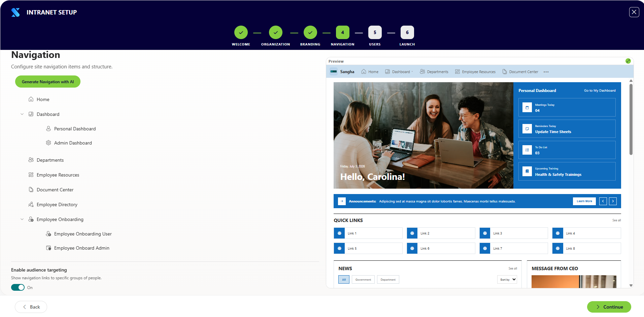
Task: Click the Meetings Today calendar icon
Action: [x=527, y=107]
